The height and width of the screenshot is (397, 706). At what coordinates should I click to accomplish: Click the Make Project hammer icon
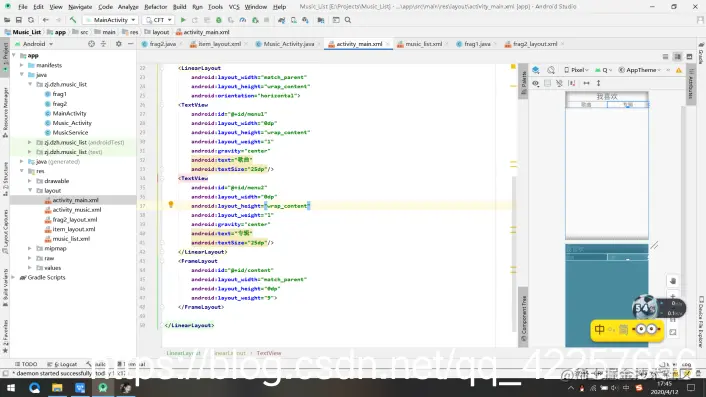click(73, 20)
